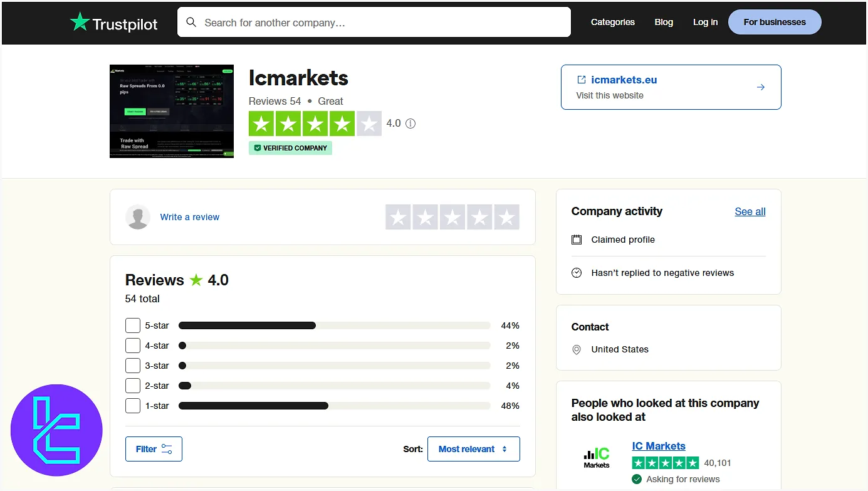This screenshot has width=868, height=491.
Task: Click the 3-star 2% rating bar
Action: pos(335,366)
